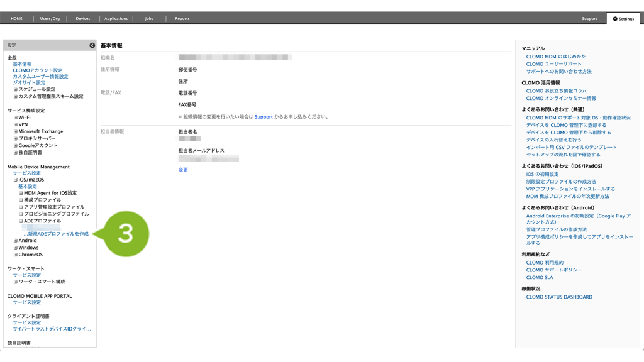Click 新規ADEプロファイルを作成 link
Screen dimensions: 644x362
pyautogui.click(x=56, y=234)
